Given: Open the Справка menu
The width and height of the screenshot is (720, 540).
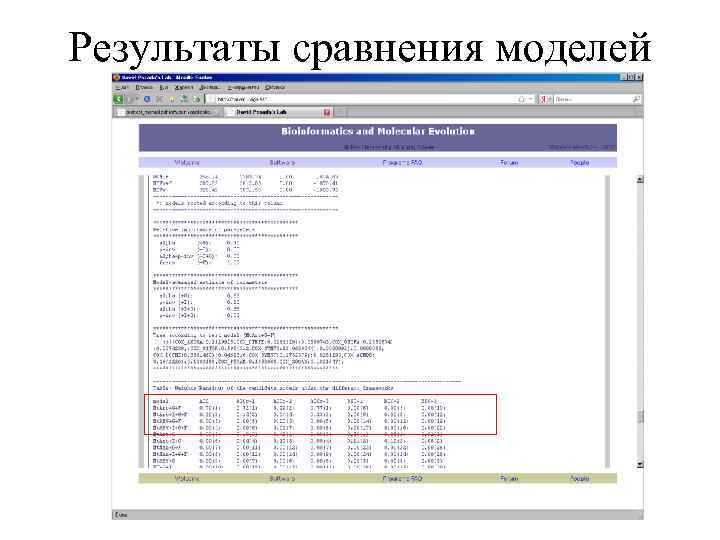Looking at the screenshot, I should 275,87.
